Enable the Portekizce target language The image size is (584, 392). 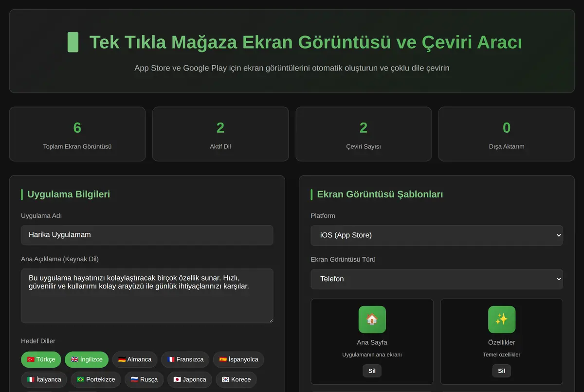point(96,379)
